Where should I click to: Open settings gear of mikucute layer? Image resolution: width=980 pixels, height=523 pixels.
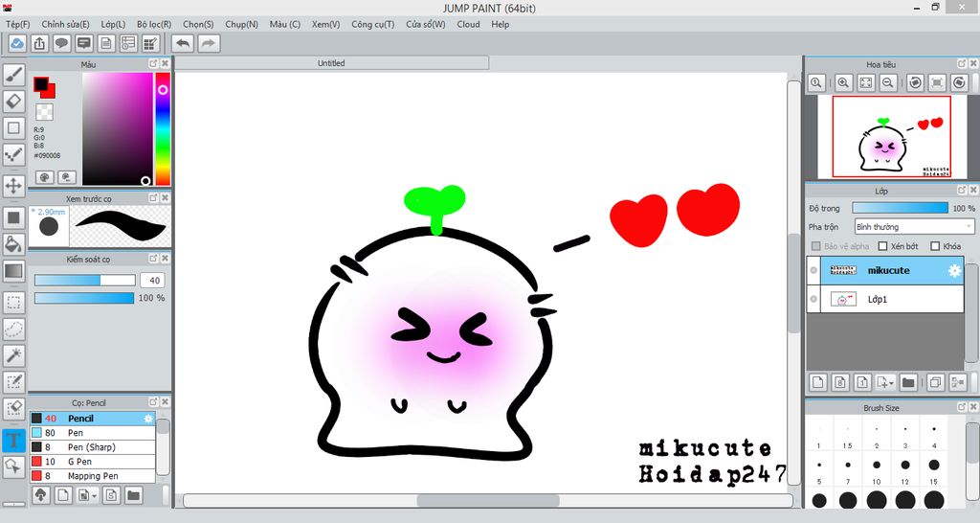(954, 271)
